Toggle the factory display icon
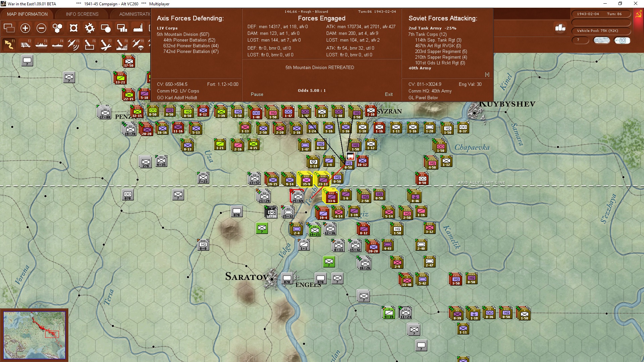 click(x=138, y=28)
